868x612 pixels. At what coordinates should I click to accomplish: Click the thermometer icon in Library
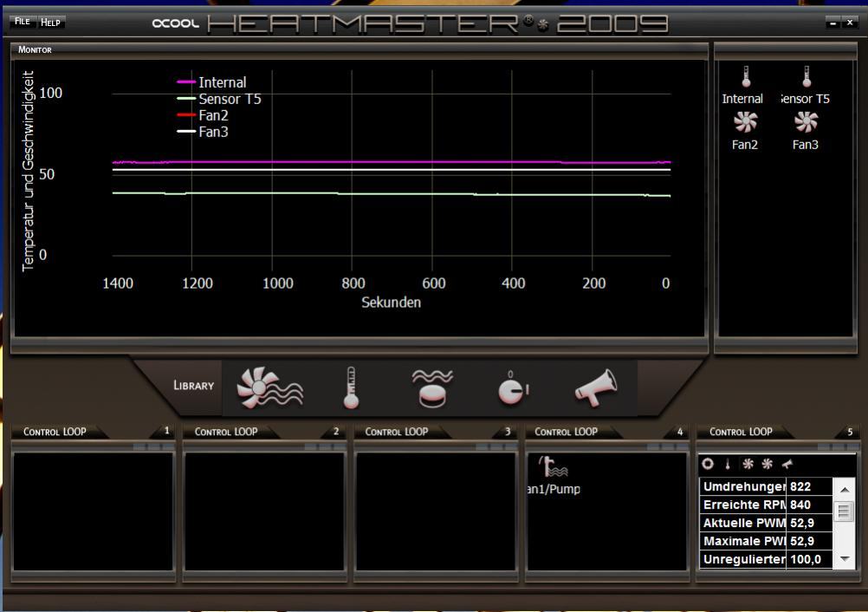349,387
